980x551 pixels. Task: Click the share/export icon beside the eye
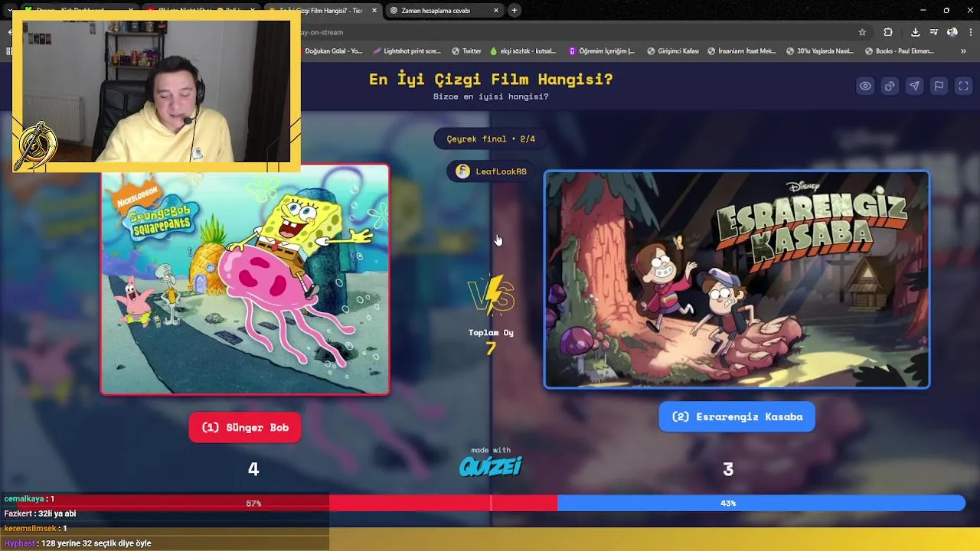coord(890,86)
